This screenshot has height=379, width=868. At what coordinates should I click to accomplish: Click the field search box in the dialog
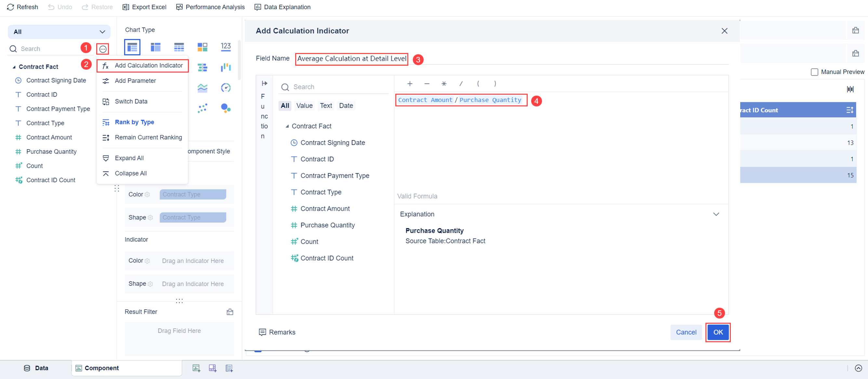pyautogui.click(x=333, y=87)
